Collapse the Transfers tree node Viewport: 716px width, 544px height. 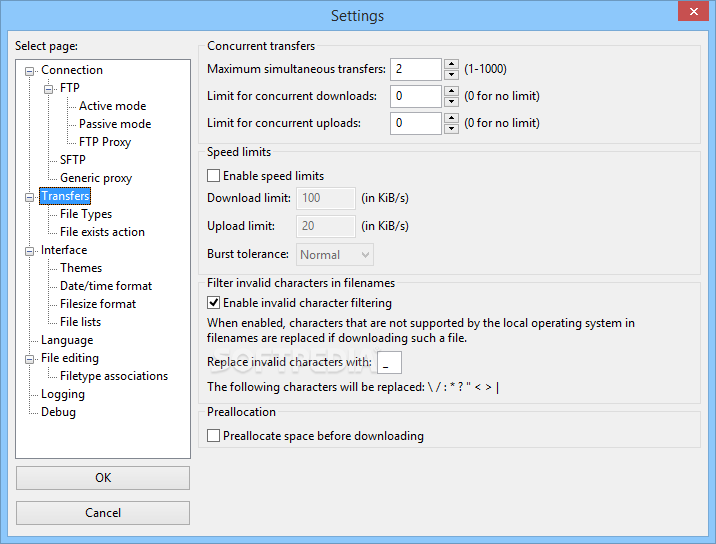[x=30, y=197]
